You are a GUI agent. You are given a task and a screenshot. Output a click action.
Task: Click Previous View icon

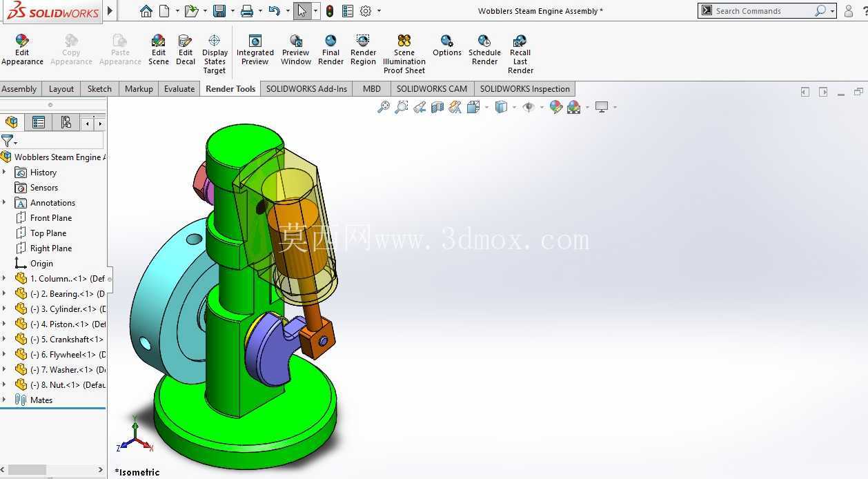[x=420, y=107]
